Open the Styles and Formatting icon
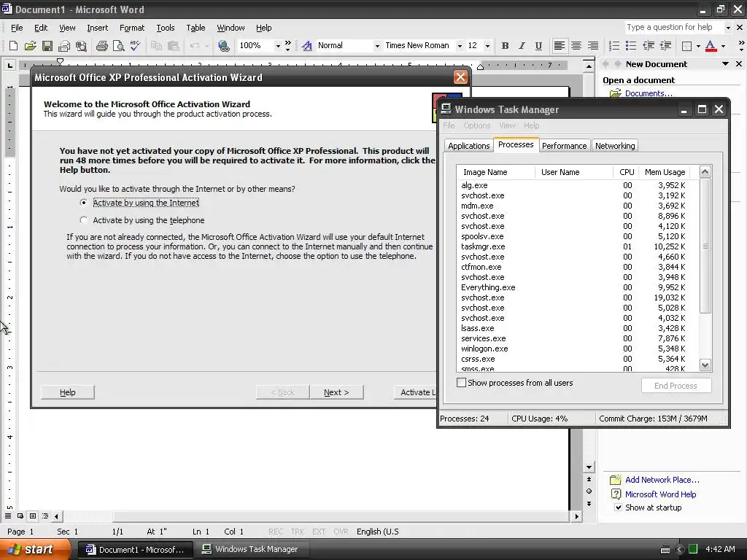This screenshot has width=747, height=560. tap(307, 46)
